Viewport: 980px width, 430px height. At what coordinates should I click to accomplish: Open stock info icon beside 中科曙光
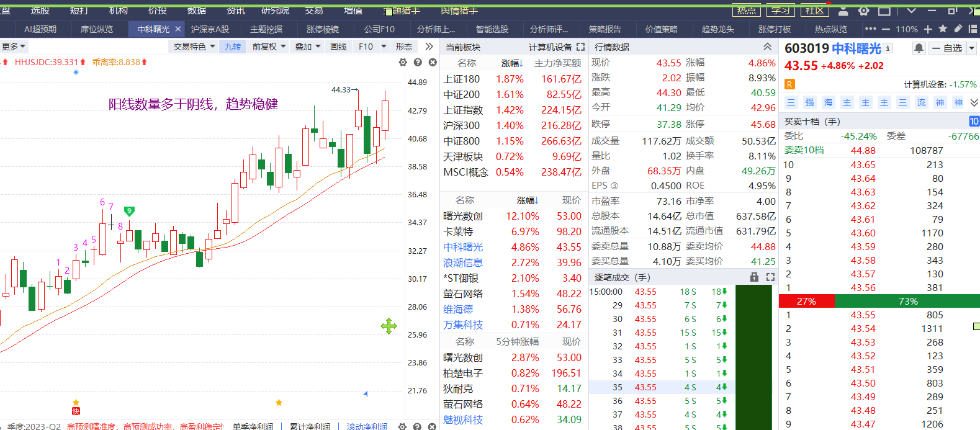pyautogui.click(x=888, y=48)
